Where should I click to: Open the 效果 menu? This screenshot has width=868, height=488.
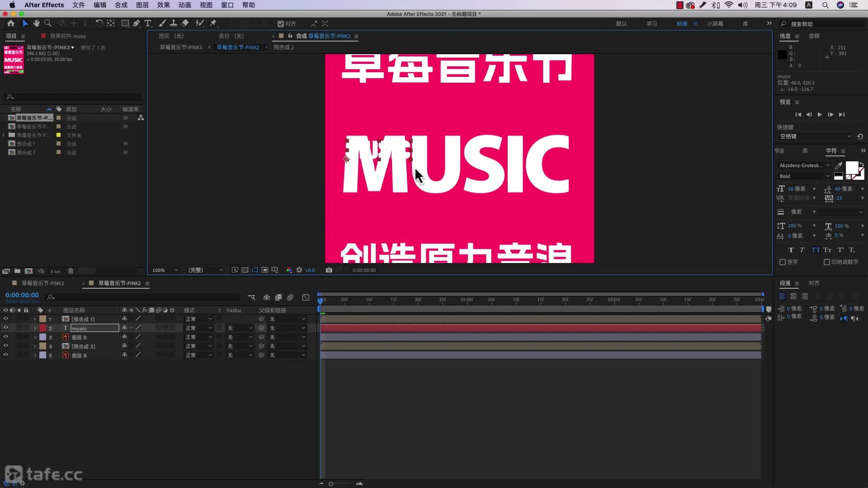163,5
